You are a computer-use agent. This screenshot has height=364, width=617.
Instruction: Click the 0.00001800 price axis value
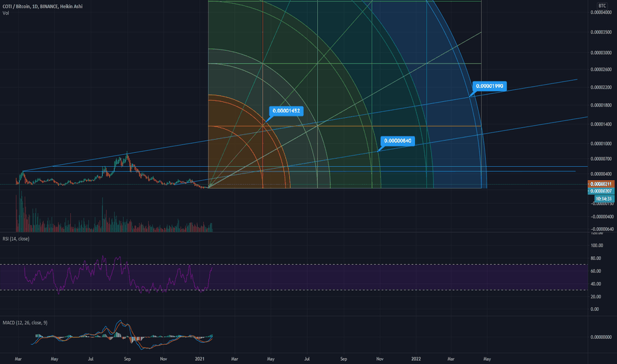[x=601, y=105]
